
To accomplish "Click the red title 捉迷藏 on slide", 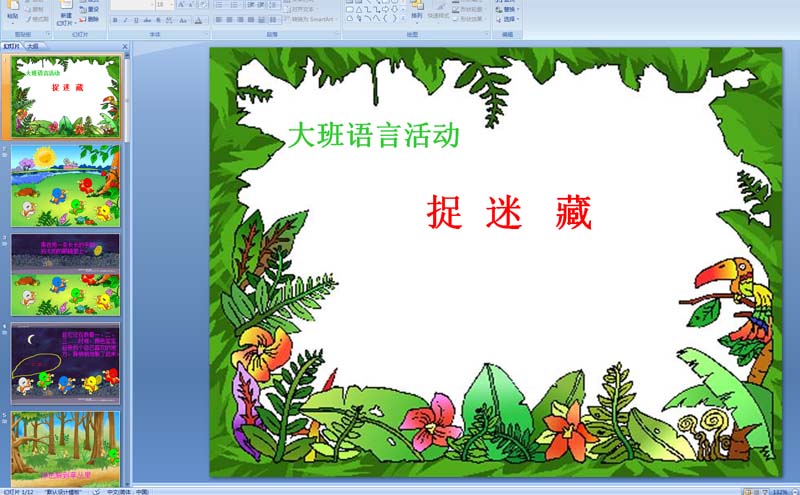I will coord(509,212).
